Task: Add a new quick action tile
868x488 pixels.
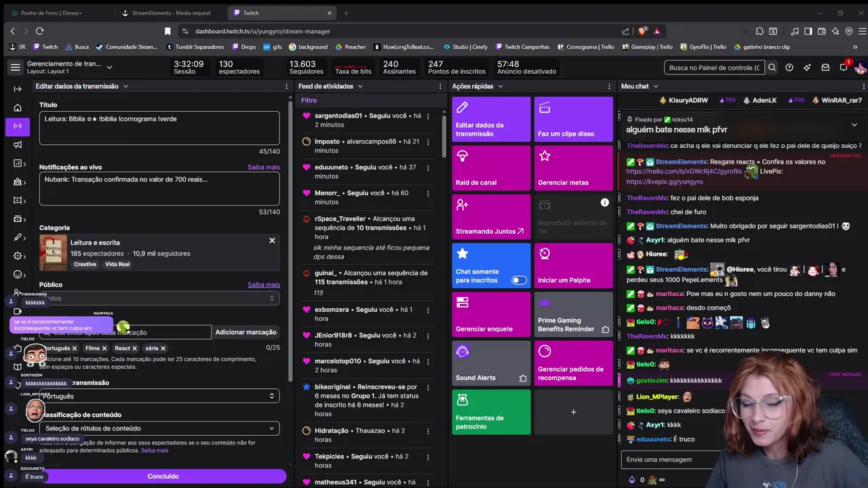Action: [573, 412]
